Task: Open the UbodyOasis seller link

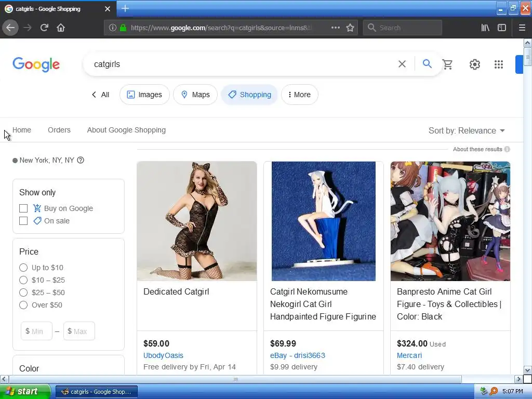Action: pos(163,355)
